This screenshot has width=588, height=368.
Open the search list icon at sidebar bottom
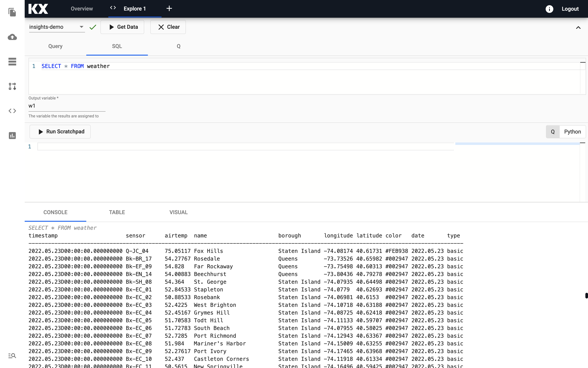click(x=12, y=356)
